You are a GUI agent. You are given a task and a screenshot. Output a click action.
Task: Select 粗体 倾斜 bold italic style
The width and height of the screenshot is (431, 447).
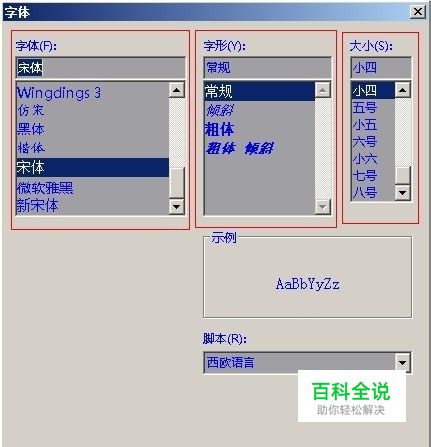259,148
